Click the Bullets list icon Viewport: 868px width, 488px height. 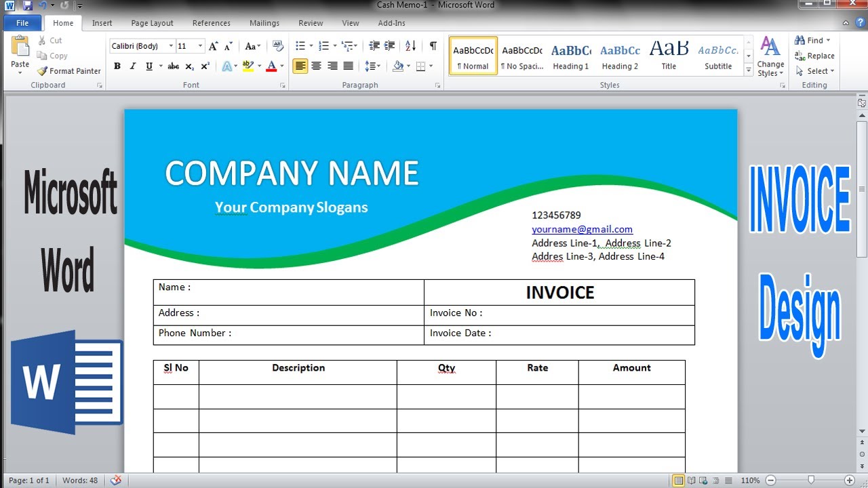click(300, 46)
